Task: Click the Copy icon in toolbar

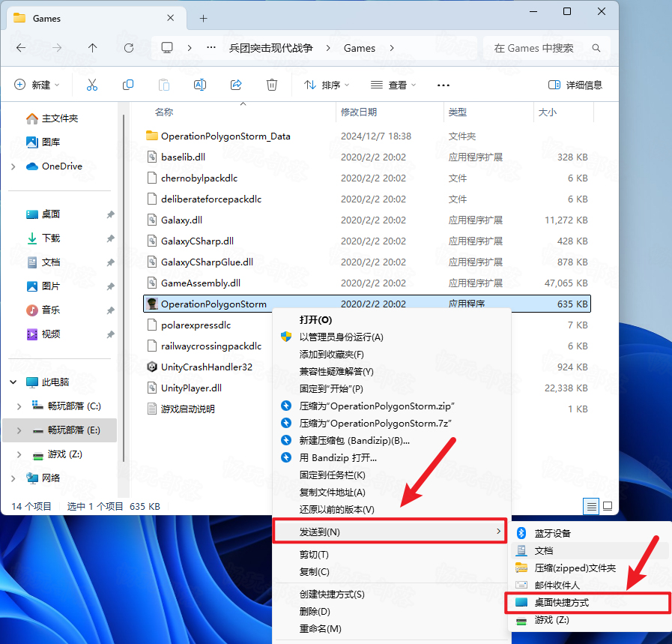Action: point(127,85)
